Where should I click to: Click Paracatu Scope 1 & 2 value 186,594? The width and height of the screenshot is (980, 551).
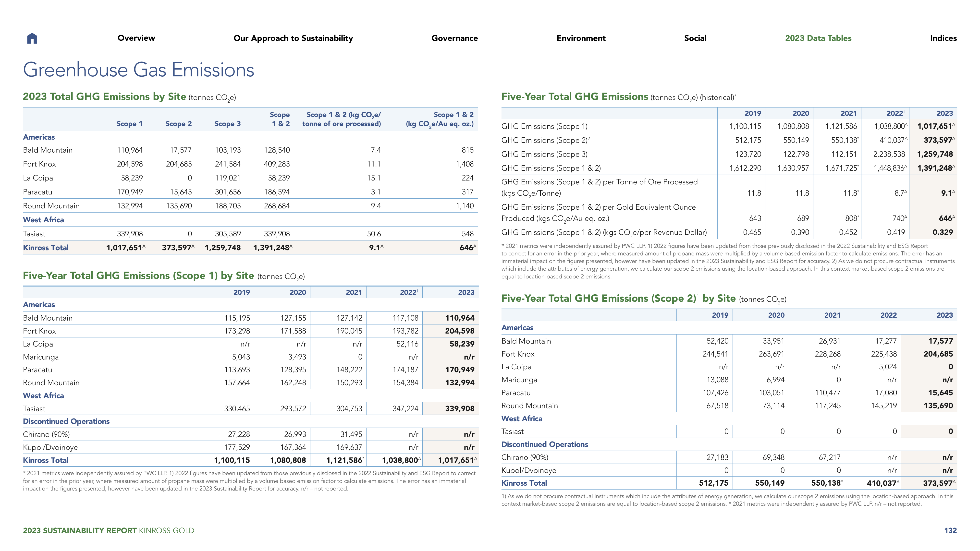(x=277, y=192)
